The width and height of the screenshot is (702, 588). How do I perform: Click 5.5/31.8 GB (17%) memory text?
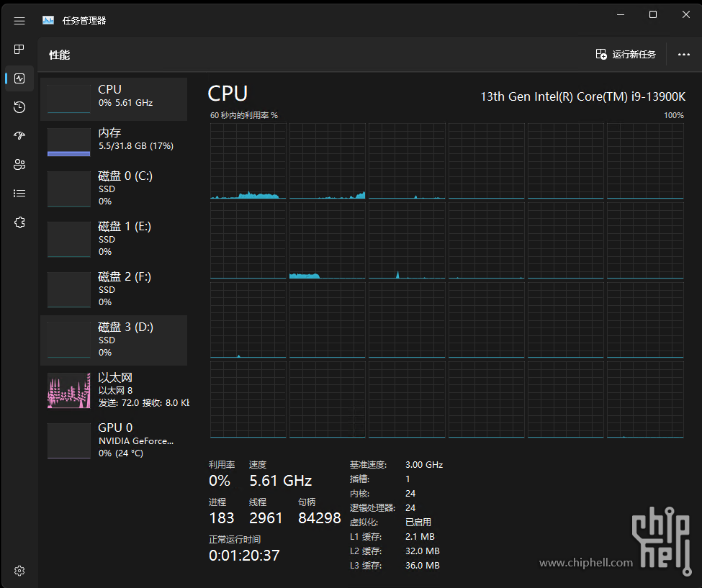click(x=136, y=146)
